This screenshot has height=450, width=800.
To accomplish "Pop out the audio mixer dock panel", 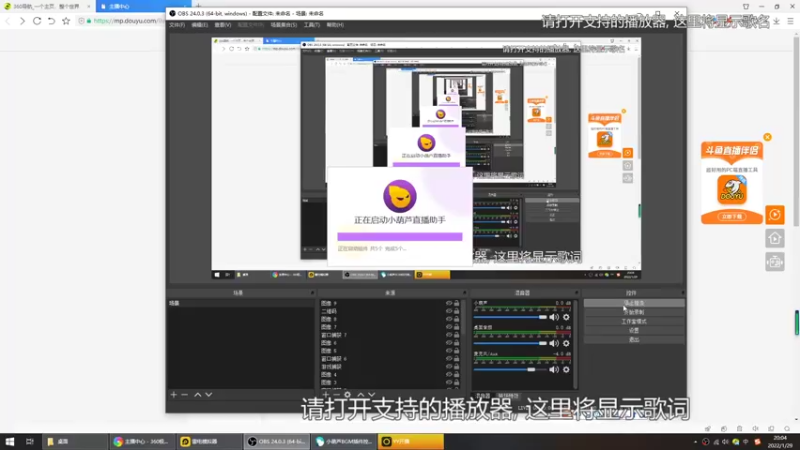I will (x=576, y=293).
